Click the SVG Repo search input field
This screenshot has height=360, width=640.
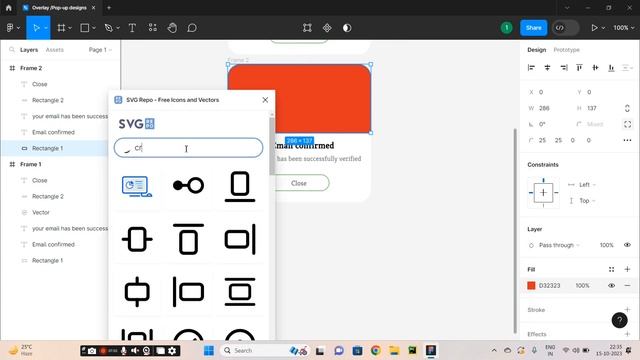(189, 148)
